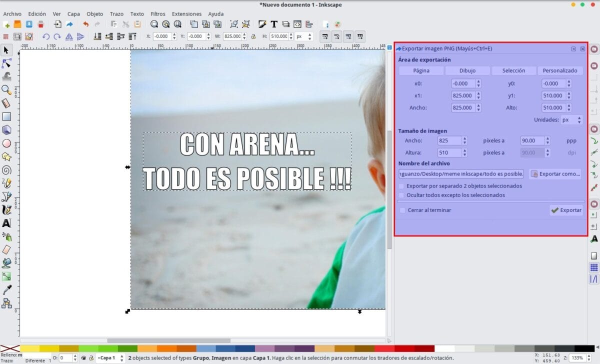
Task: Select the Spiral tool
Action: [6, 170]
